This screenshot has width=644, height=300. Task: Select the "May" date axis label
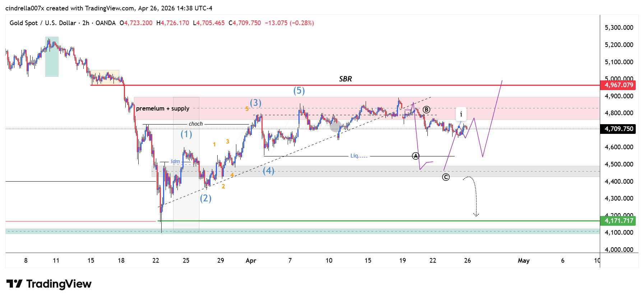(524, 261)
